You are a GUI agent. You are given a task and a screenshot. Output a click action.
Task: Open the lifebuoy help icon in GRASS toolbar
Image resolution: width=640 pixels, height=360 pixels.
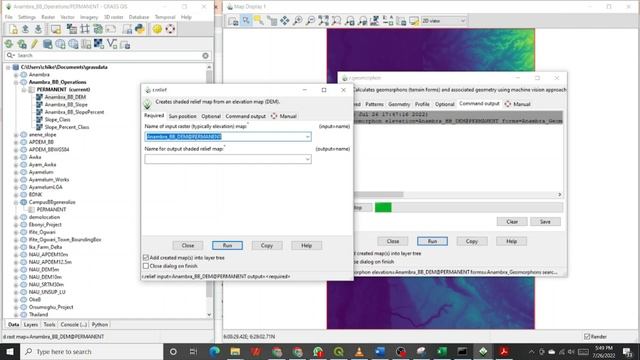pos(170,29)
